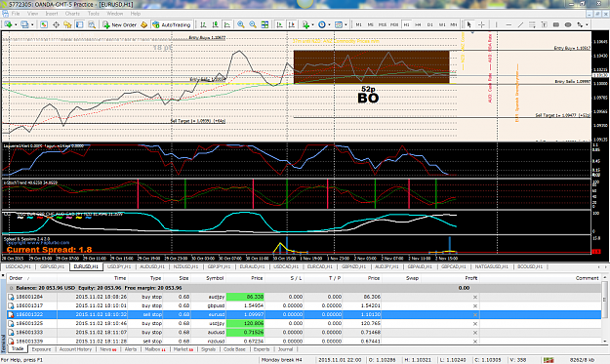This screenshot has height=364, width=610.
Task: Zoom in on the chart
Action: 241,24
